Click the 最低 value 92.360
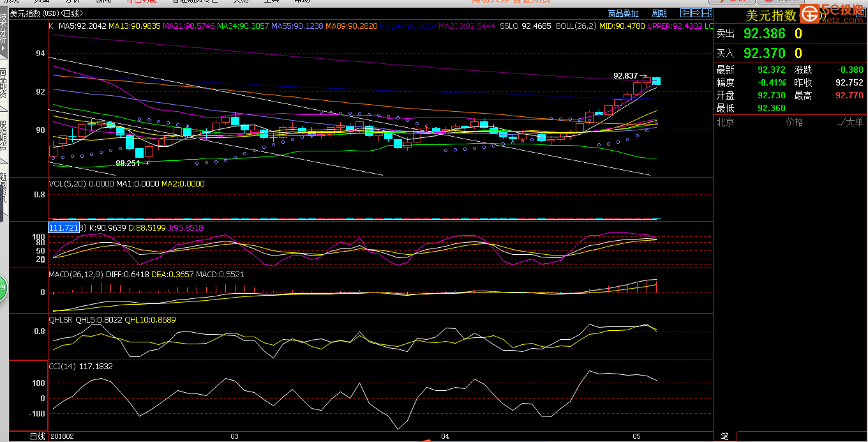Viewport: 868px width, 442px height. 772,108
